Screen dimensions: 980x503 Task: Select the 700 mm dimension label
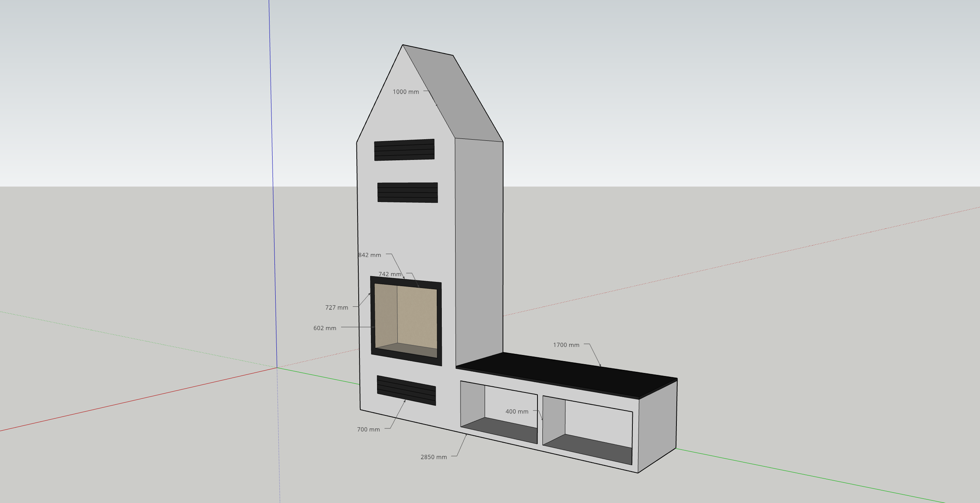[x=368, y=430]
